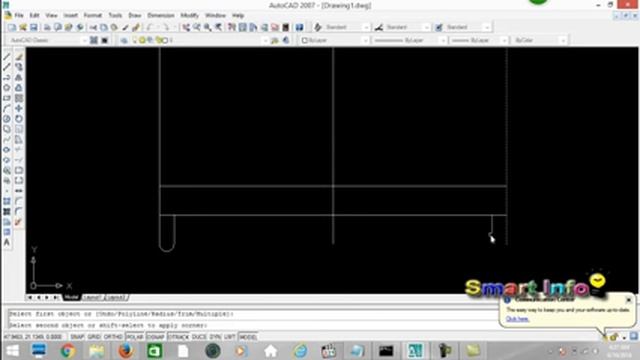This screenshot has height=360, width=640.
Task: Select the Rectangle draw tool
Action: pyautogui.click(x=7, y=98)
